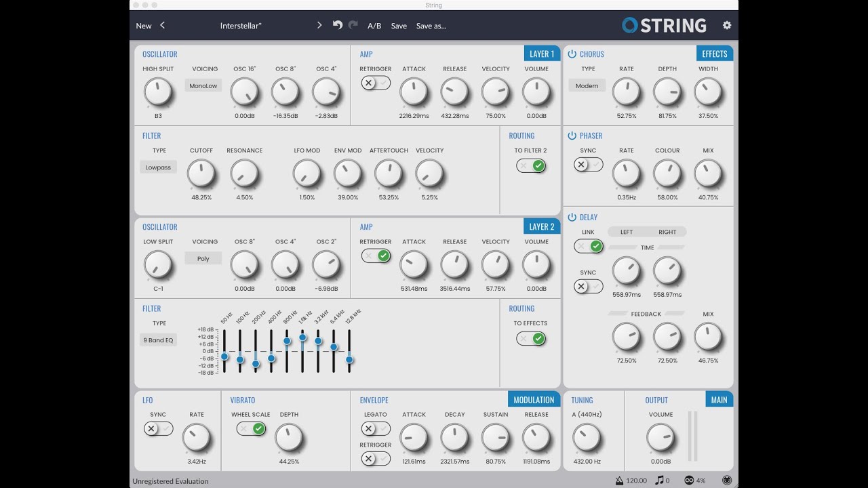Click Unregistered Evaluation status text
The height and width of the screenshot is (488, 868).
170,481
